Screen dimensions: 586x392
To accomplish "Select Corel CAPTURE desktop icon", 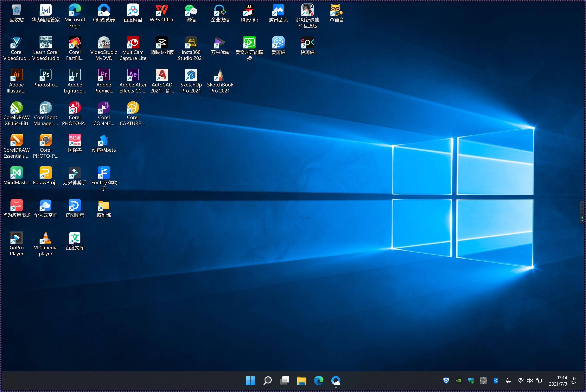I will (133, 108).
